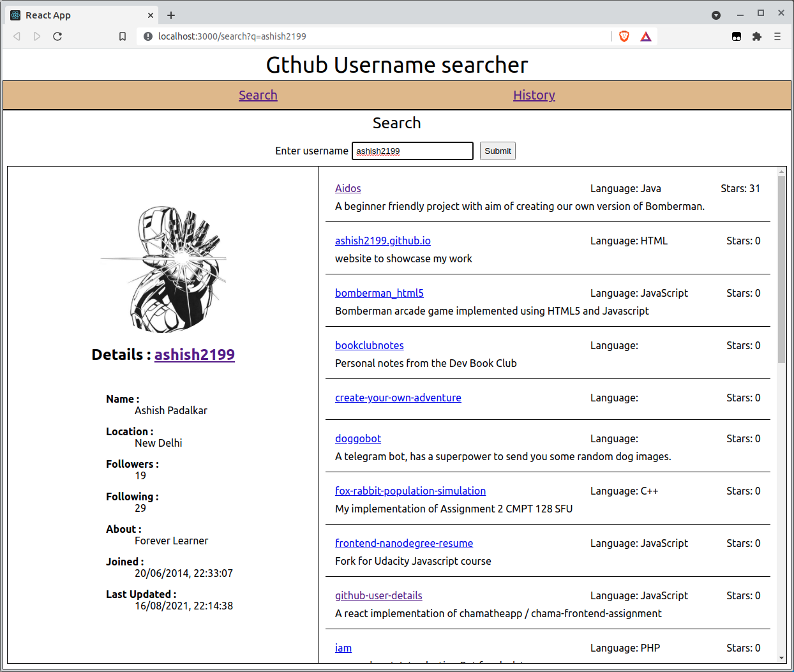Click the 'Fork for Udacity Javascript course' text
The width and height of the screenshot is (794, 672).
(413, 561)
